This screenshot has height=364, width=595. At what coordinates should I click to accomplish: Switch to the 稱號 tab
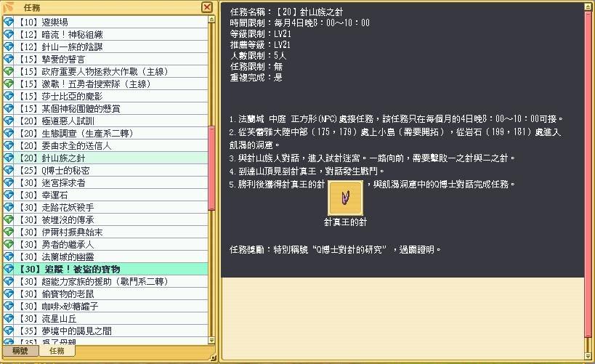point(20,351)
